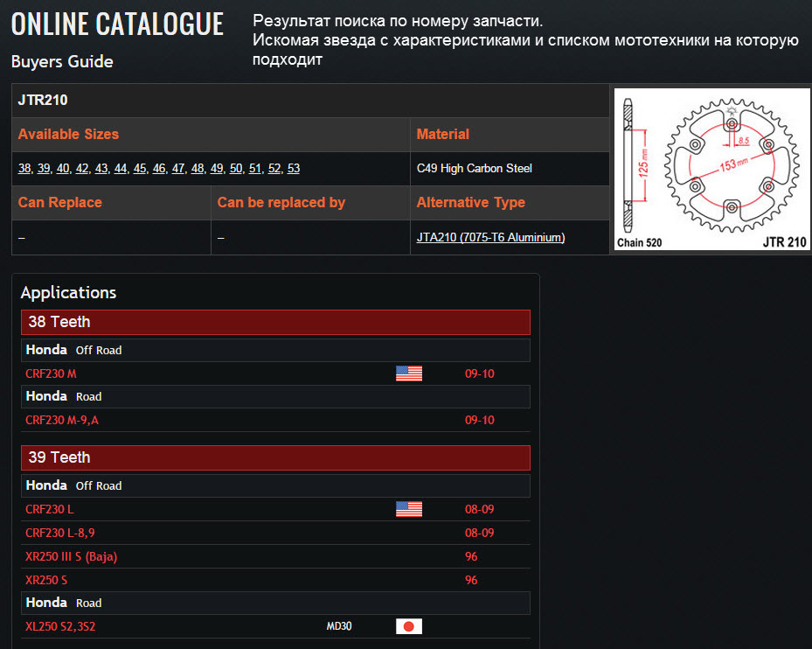This screenshot has width=812, height=649.
Task: Click the 08-09 years for CRF230 L-8,9
Action: (x=480, y=533)
